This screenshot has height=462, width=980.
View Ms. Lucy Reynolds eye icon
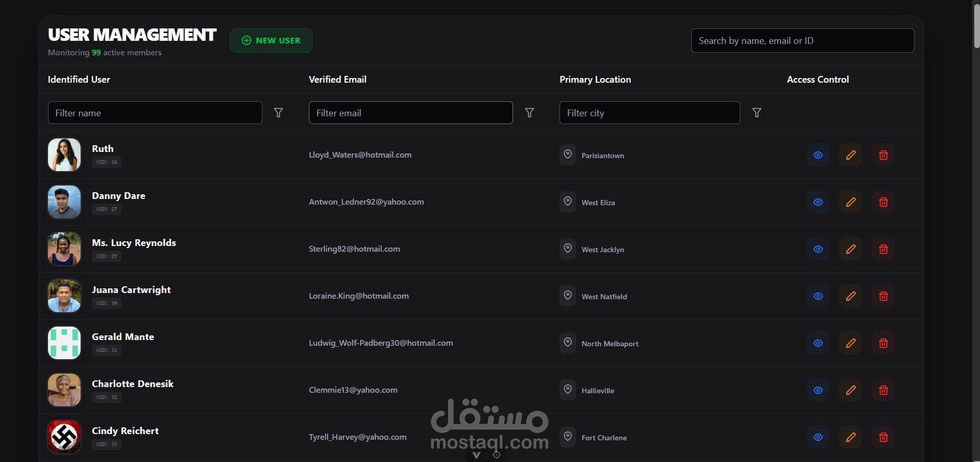click(x=818, y=249)
